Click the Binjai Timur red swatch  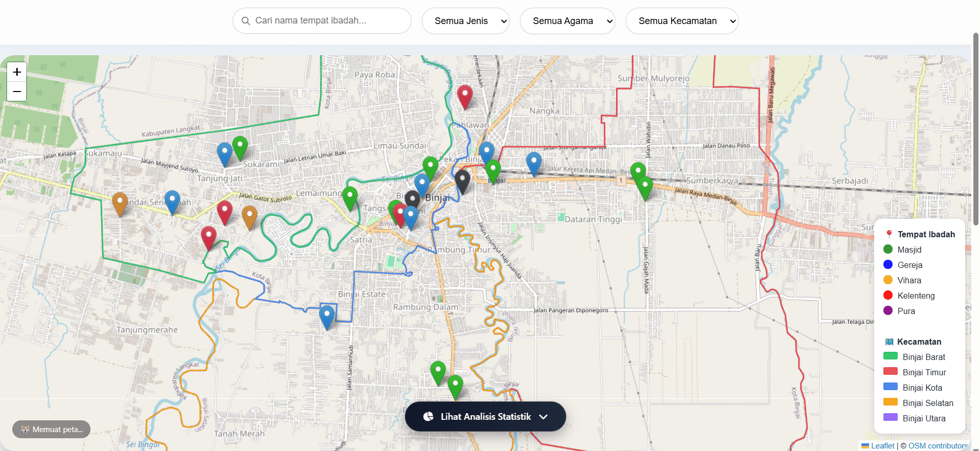[x=891, y=371]
